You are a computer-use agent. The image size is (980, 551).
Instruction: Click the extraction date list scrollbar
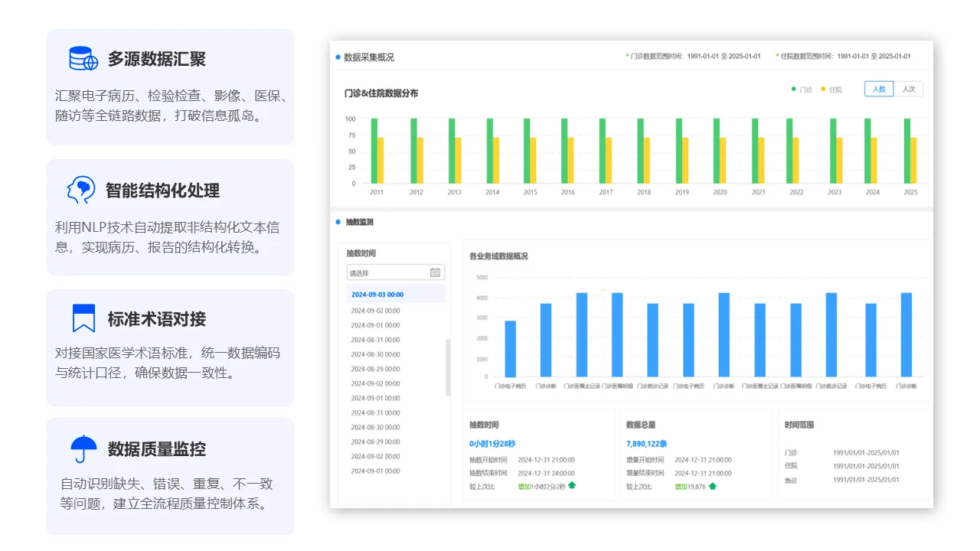click(448, 367)
